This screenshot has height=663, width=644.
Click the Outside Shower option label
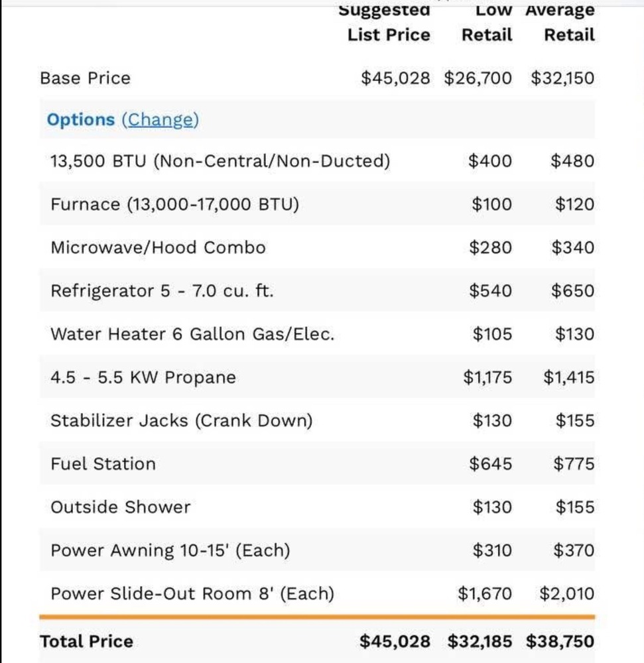[120, 507]
